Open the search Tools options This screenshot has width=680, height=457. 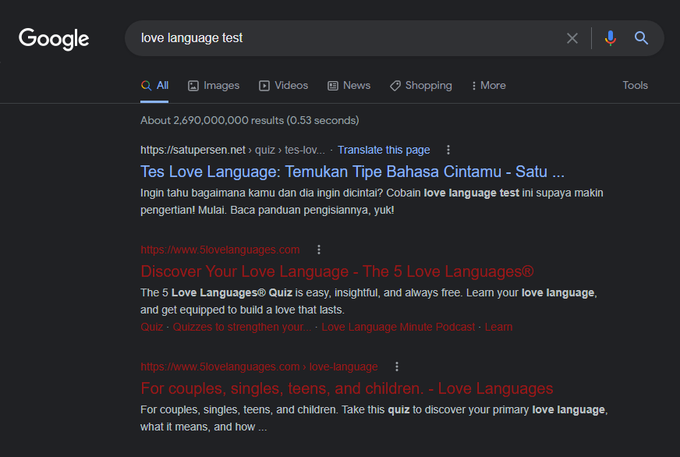pyautogui.click(x=635, y=85)
